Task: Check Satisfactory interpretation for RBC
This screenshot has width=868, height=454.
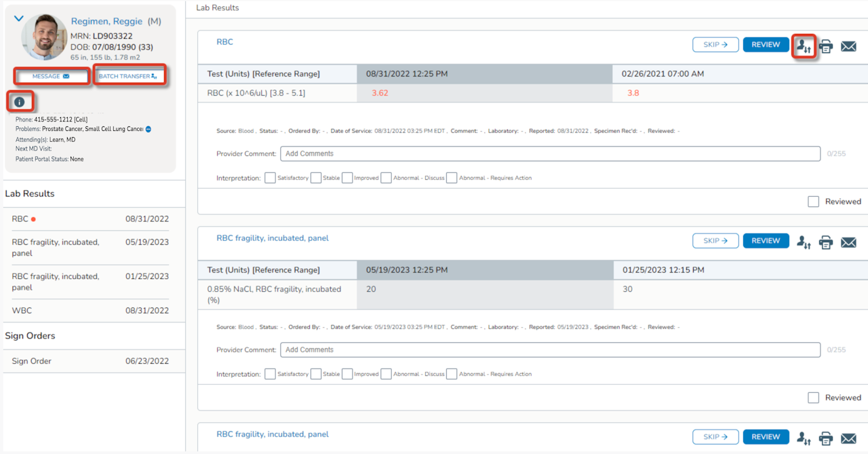Action: 270,178
